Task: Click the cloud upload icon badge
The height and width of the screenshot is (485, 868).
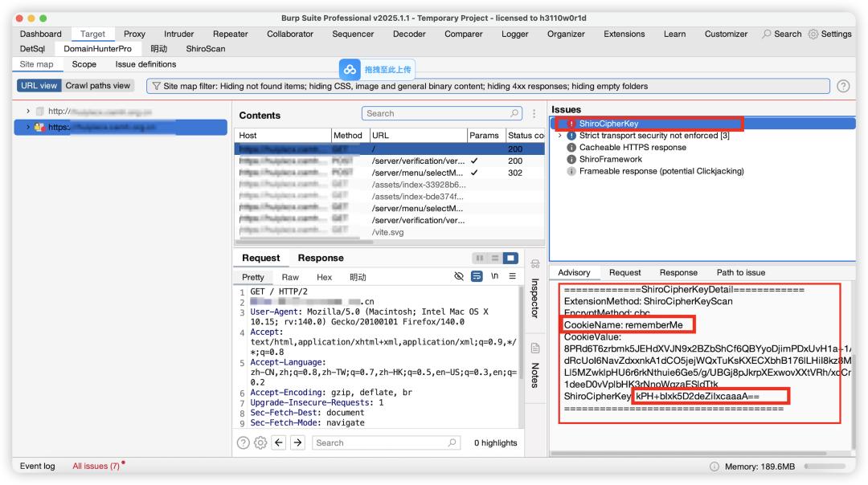Action: (x=350, y=70)
